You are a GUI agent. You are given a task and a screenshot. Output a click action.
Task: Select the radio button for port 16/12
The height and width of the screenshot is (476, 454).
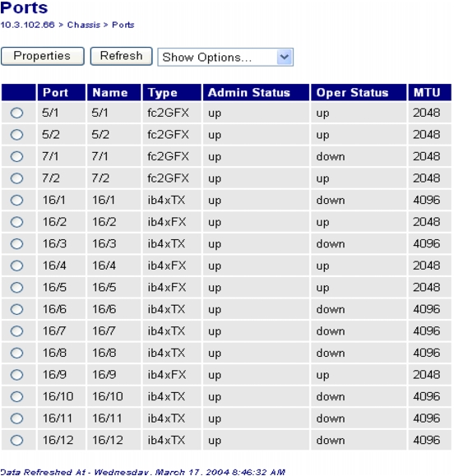(16, 440)
